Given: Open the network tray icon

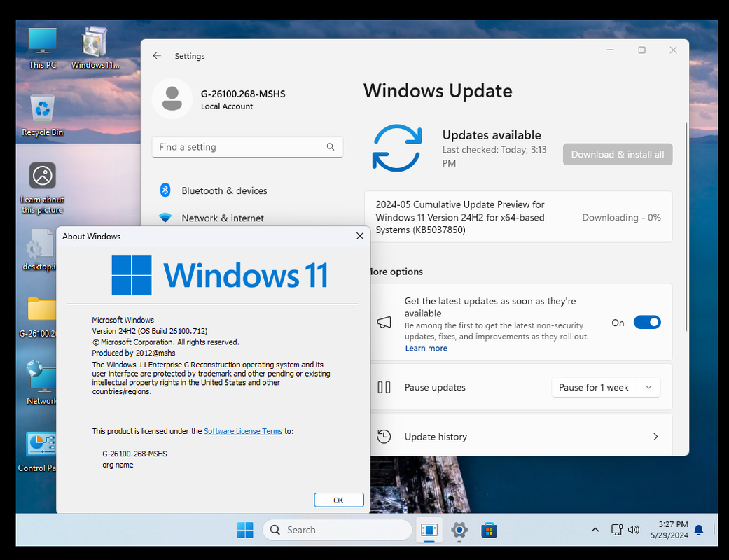Looking at the screenshot, I should pos(616,530).
